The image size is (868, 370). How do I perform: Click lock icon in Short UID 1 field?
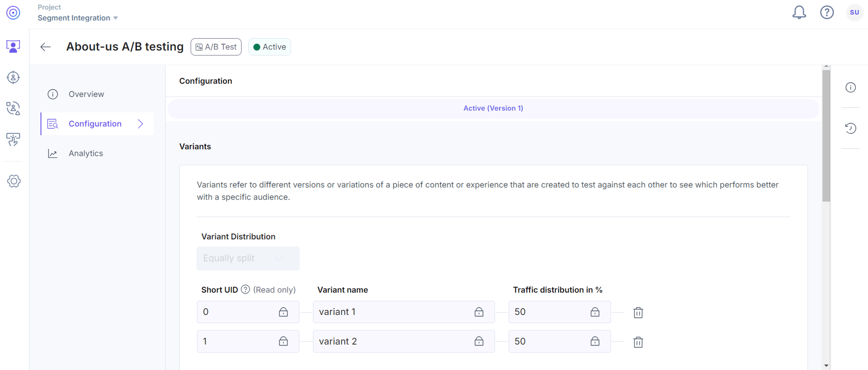283,341
